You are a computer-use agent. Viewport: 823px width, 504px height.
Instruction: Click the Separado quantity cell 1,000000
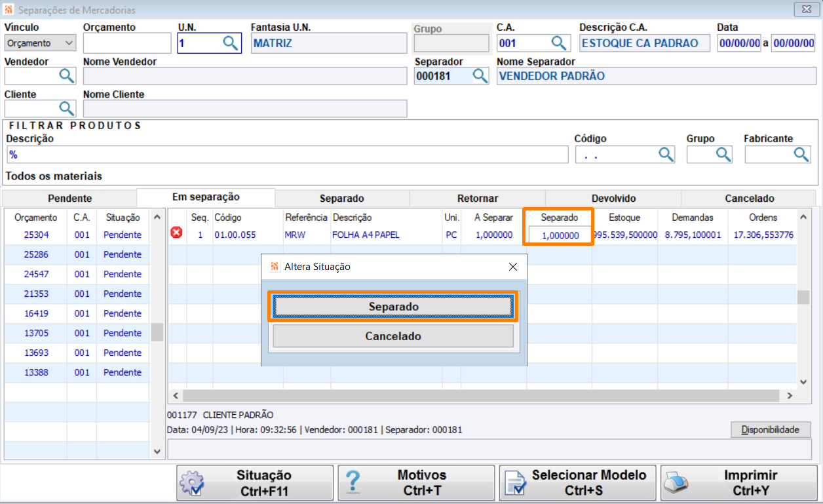click(560, 235)
